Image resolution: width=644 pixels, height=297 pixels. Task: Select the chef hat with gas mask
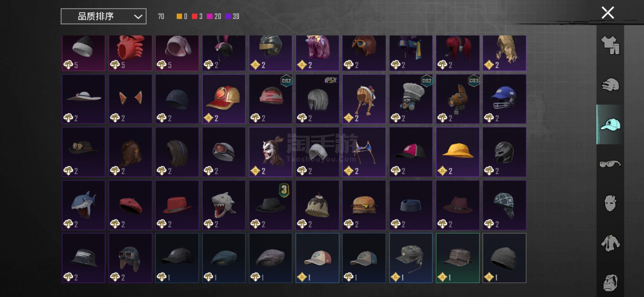pyautogui.click(x=411, y=99)
